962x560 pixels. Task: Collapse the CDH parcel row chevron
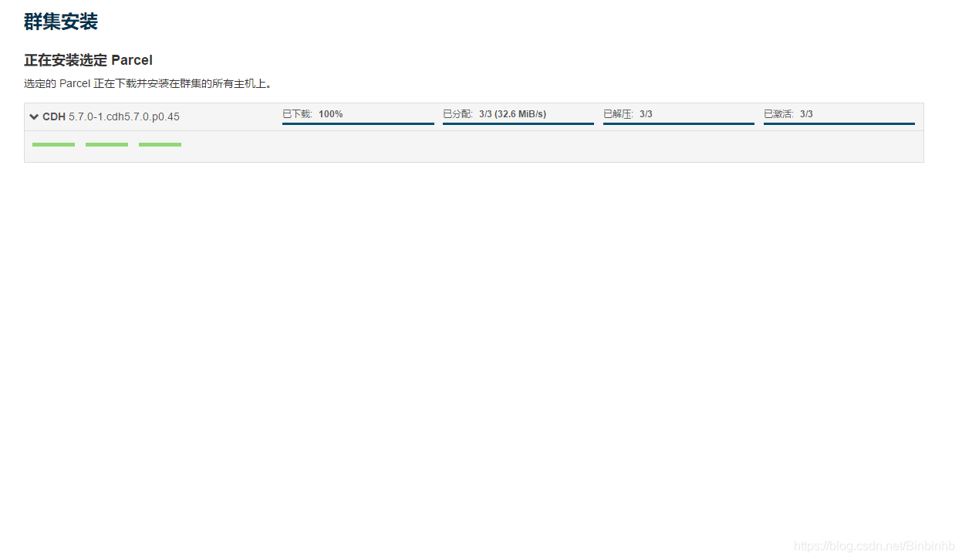click(34, 116)
